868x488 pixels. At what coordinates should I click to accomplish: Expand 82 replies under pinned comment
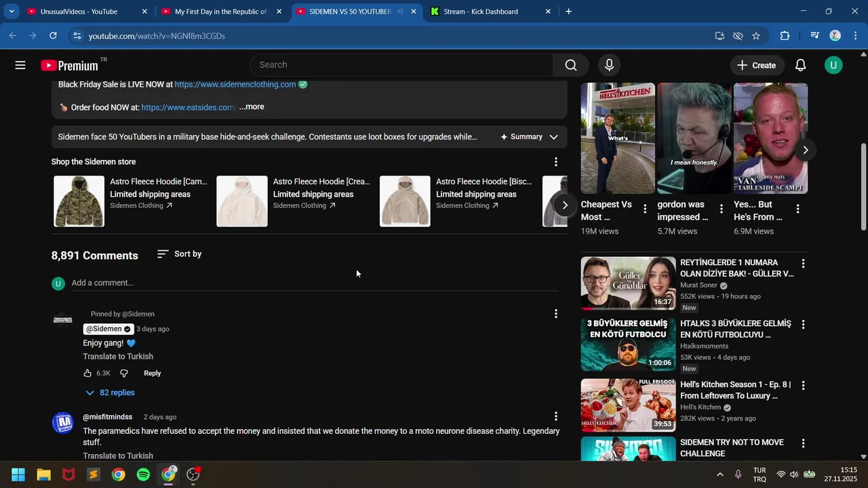point(110,393)
